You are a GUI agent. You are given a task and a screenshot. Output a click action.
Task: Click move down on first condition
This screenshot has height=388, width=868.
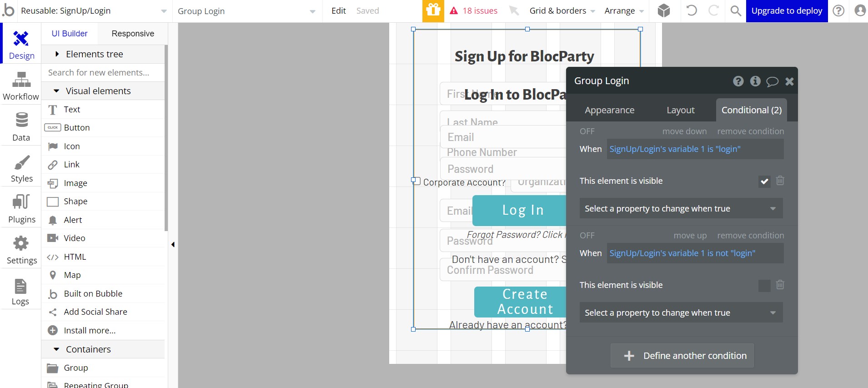(684, 131)
